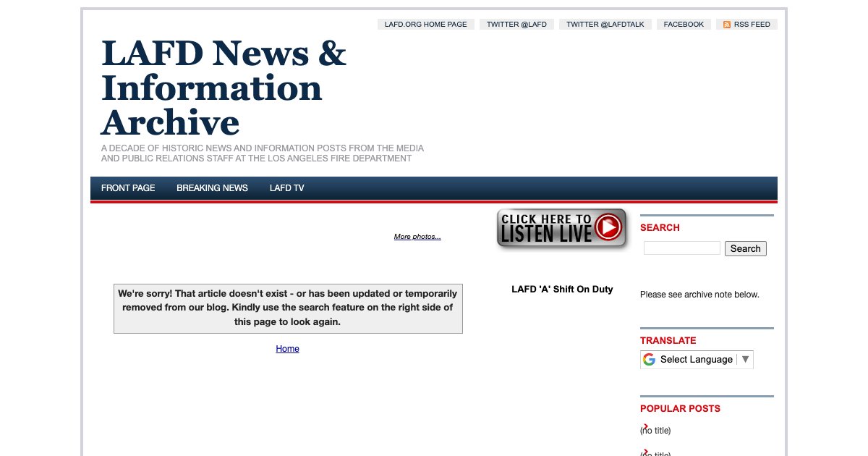Click the red icon beside first popular post
Screen dimensions: 868x456
click(x=644, y=426)
